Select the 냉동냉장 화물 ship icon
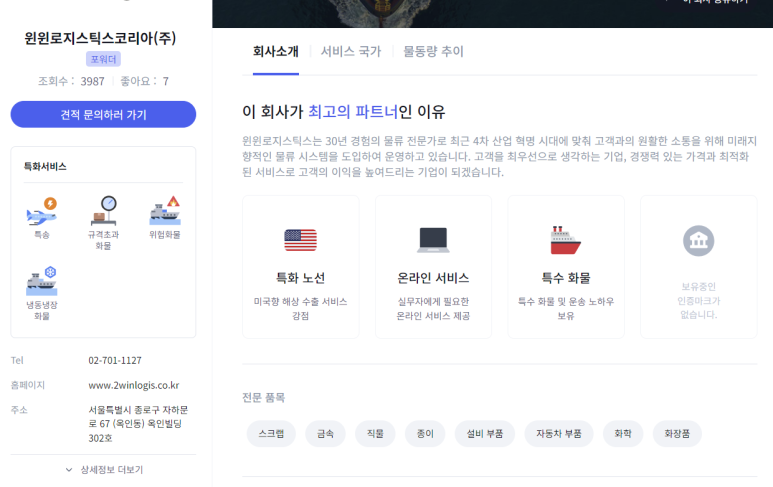 pyautogui.click(x=42, y=281)
